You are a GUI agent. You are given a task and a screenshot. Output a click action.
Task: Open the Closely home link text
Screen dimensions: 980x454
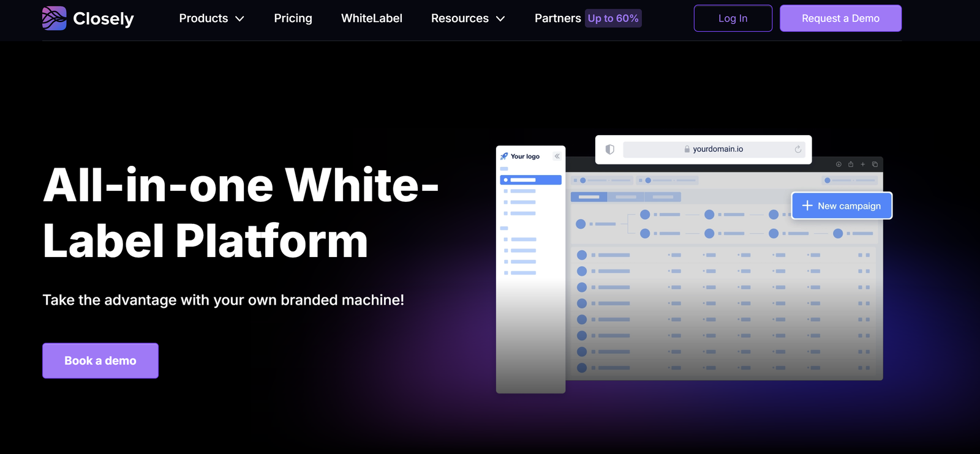click(103, 19)
